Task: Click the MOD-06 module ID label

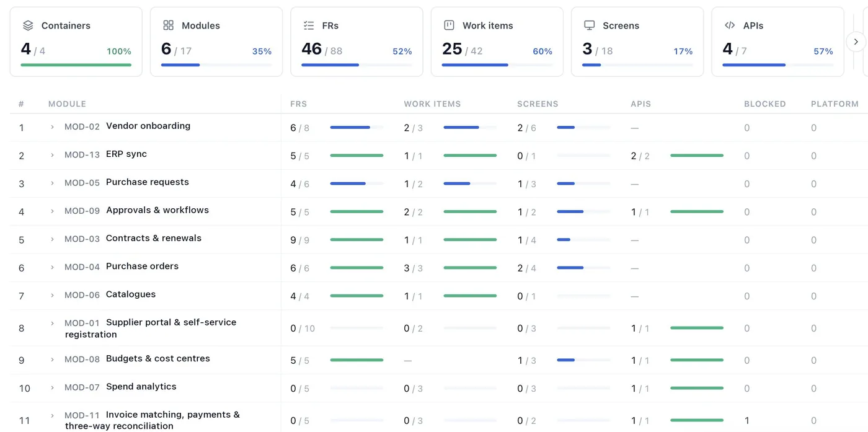Action: pyautogui.click(x=82, y=295)
